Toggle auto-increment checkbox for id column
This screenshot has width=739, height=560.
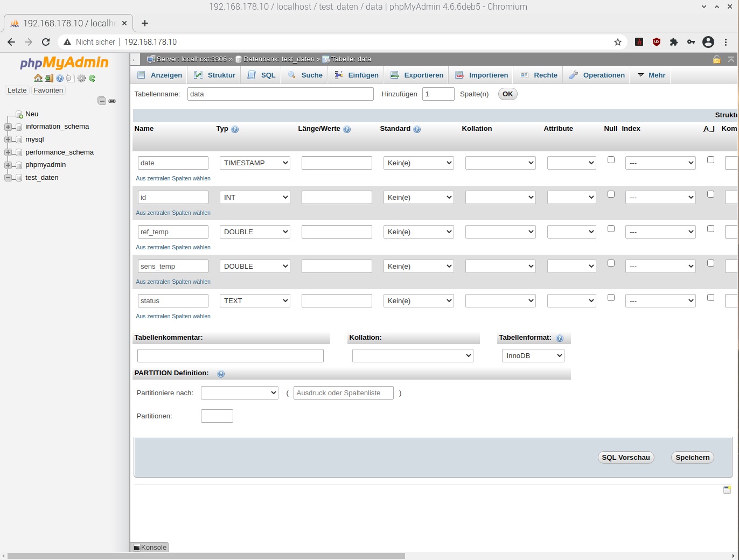[710, 194]
